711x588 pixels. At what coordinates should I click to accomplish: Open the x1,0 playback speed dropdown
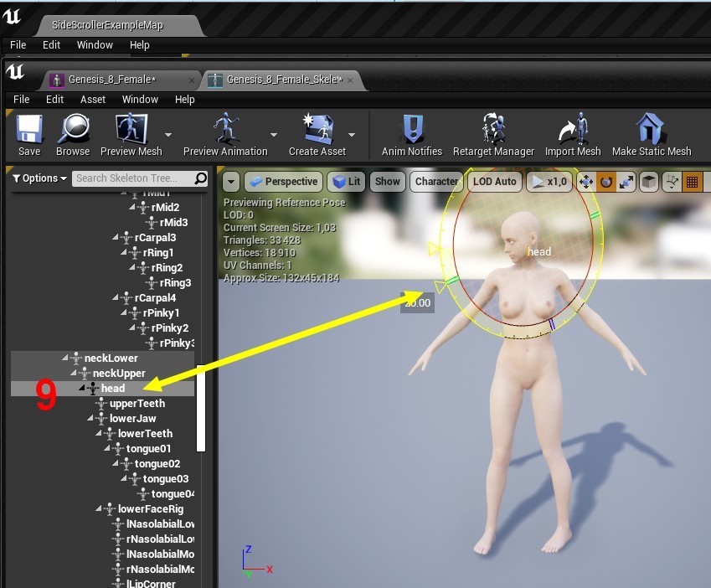[x=549, y=182]
